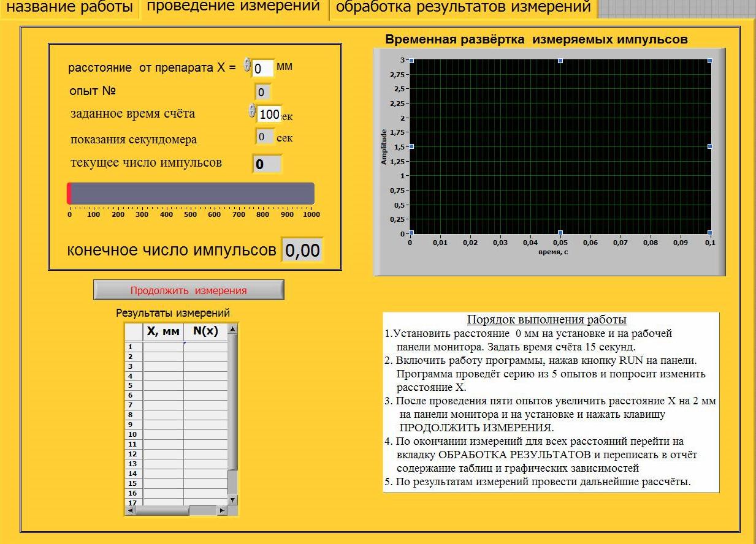Click the "N(x)" column header
The image size is (756, 544).
point(205,332)
